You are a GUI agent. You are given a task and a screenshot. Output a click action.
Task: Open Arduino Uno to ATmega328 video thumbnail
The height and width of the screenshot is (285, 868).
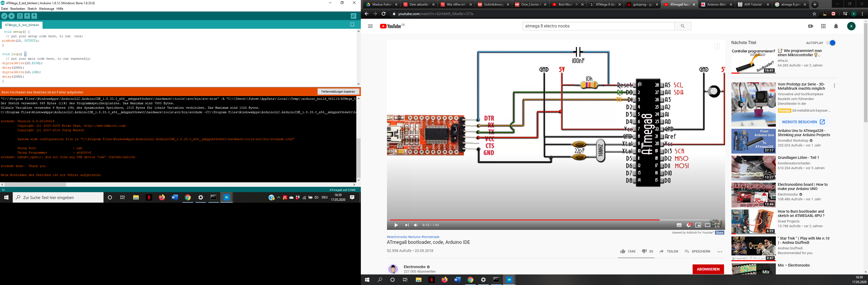(x=753, y=141)
